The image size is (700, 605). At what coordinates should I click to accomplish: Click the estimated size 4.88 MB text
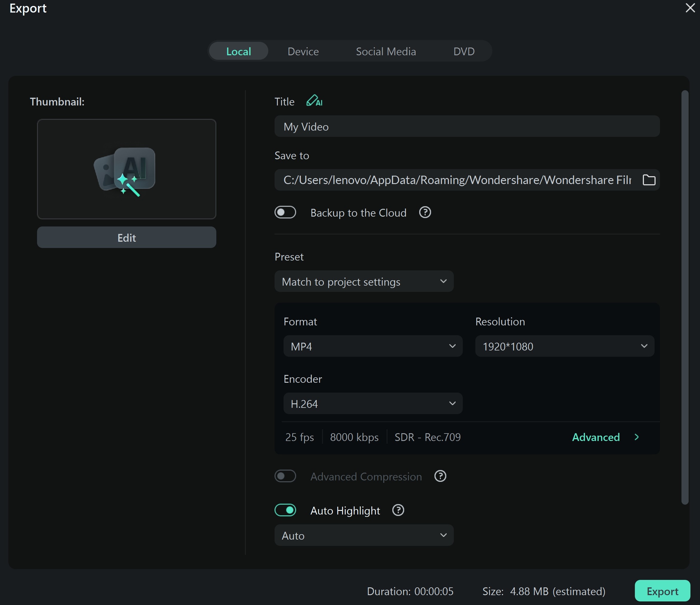544,592
